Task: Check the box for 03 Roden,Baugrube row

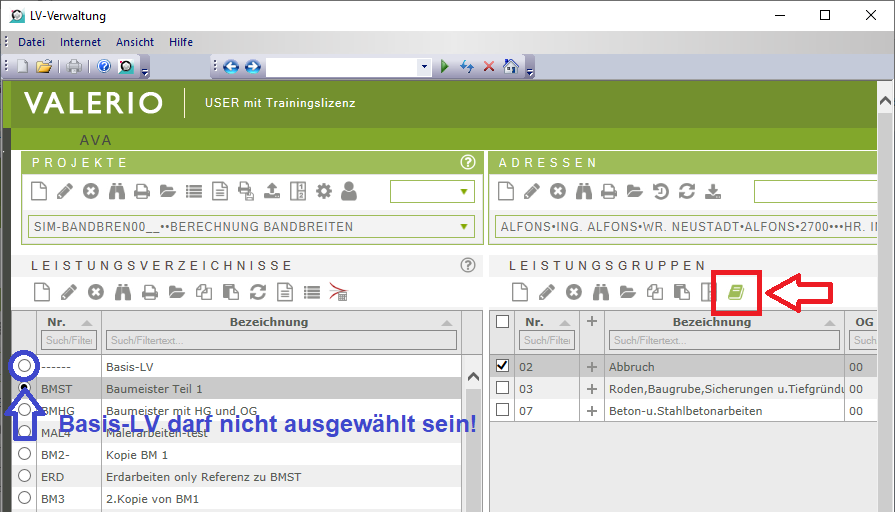Action: (503, 388)
